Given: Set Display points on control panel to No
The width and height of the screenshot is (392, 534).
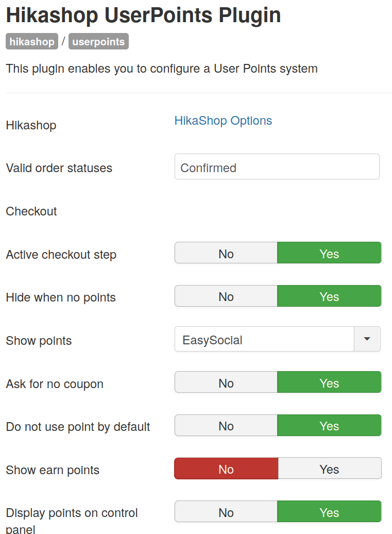Looking at the screenshot, I should (x=226, y=512).
